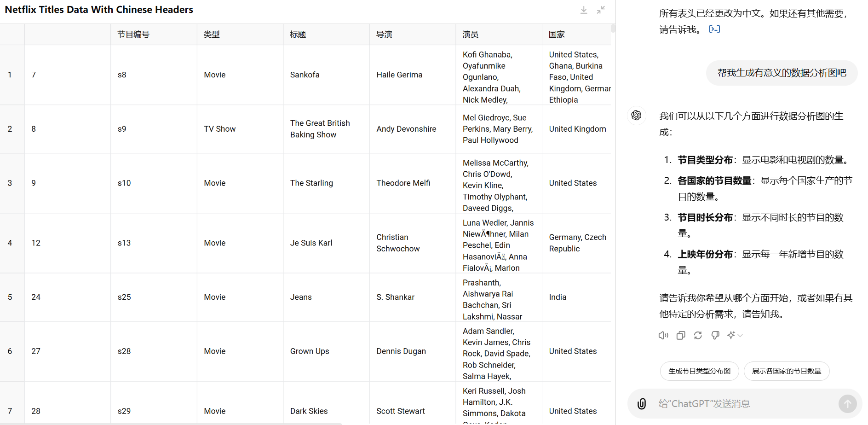Click the S. Shankar director cell

click(413, 297)
